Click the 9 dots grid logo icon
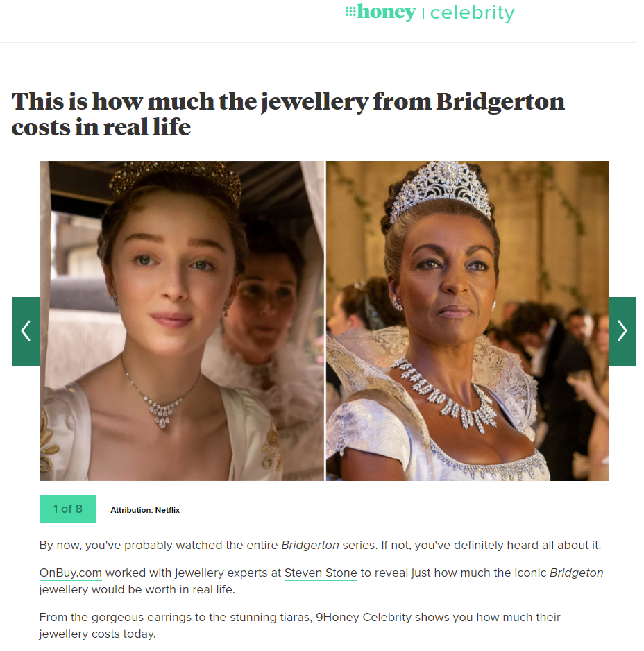Screen dimensions: 644x651 point(350,12)
